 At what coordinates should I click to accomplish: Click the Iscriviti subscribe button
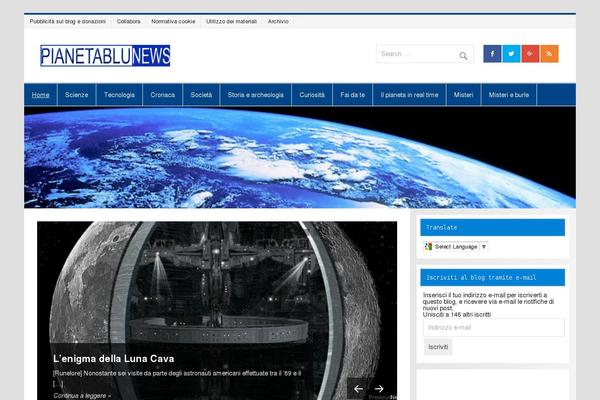click(438, 347)
